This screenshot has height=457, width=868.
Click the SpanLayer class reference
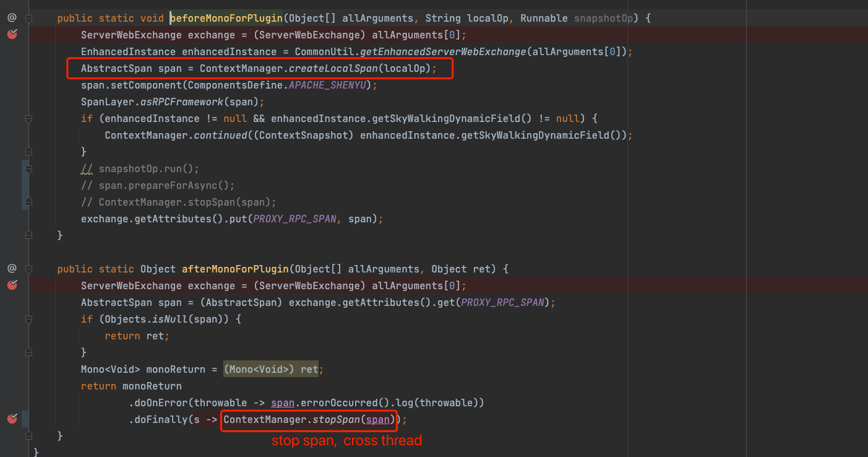pyautogui.click(x=108, y=102)
